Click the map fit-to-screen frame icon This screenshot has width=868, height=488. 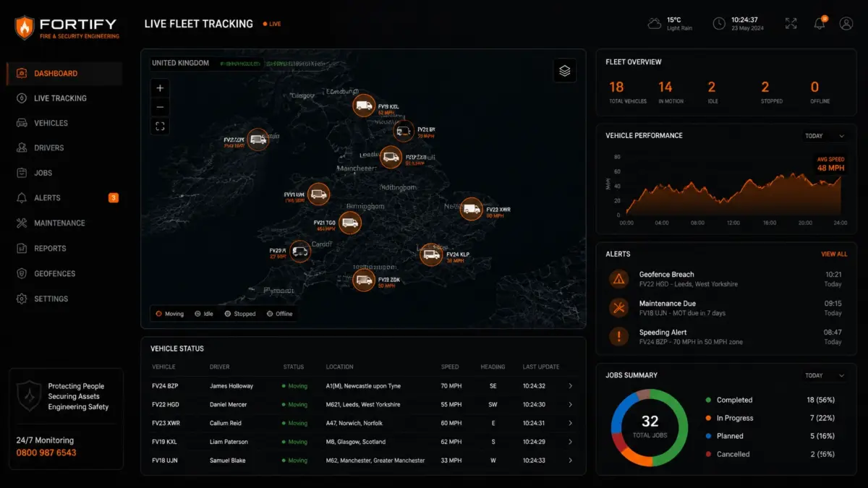pos(160,127)
